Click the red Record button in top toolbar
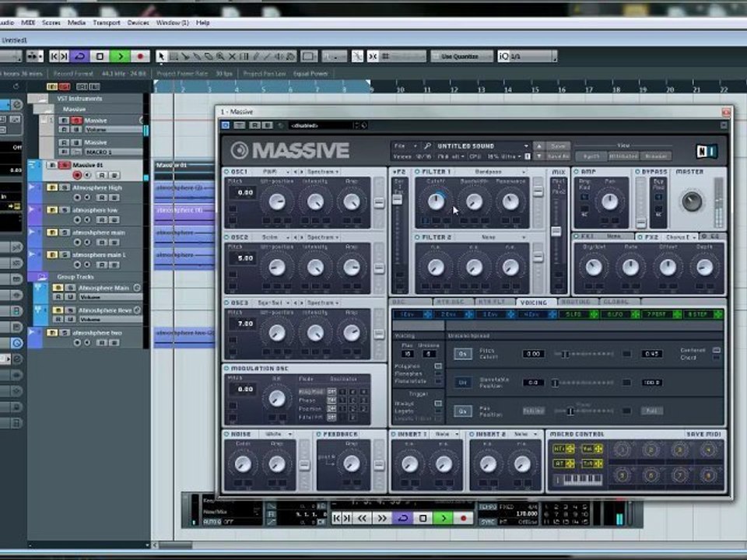Image resolution: width=747 pixels, height=560 pixels. [x=140, y=56]
